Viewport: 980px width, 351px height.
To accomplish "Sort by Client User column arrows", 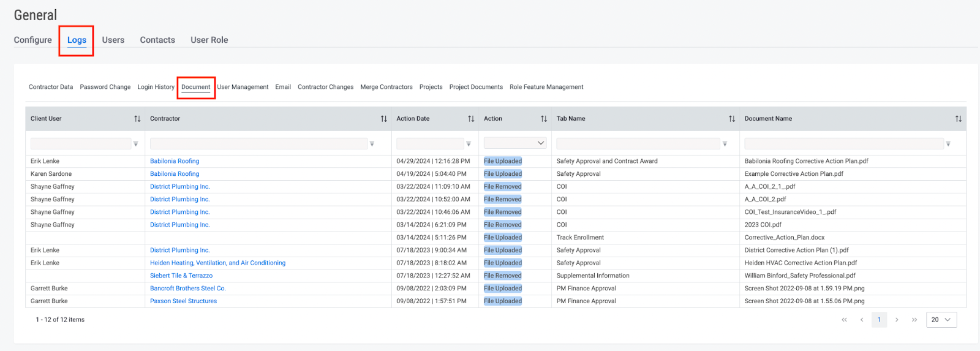I will [x=137, y=119].
